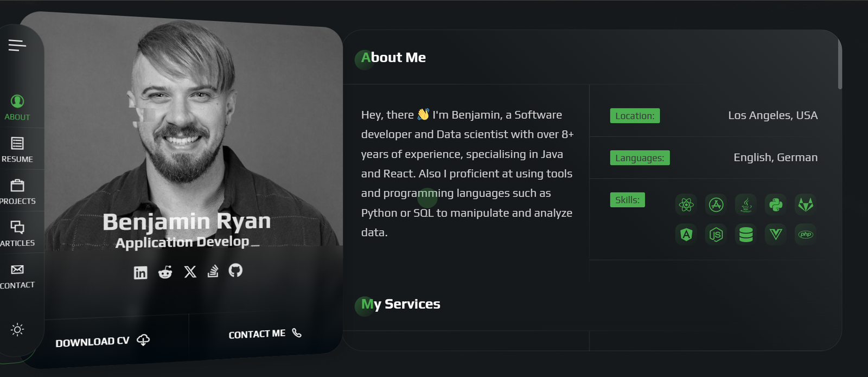Click the Java skill icon
868x377 pixels.
[x=746, y=205]
